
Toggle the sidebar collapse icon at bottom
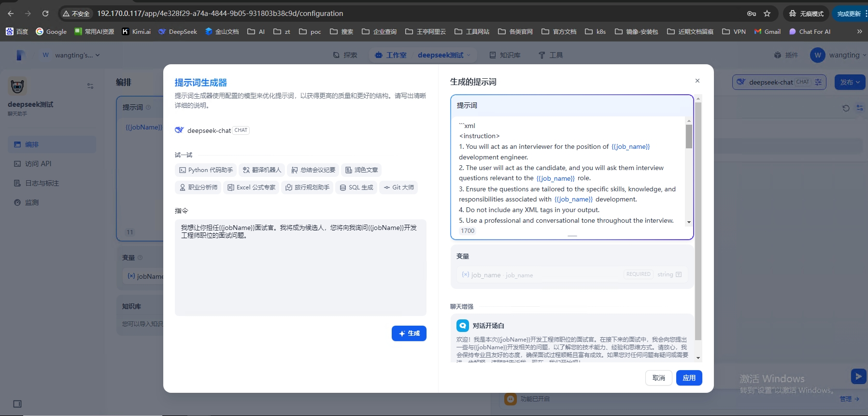point(17,404)
